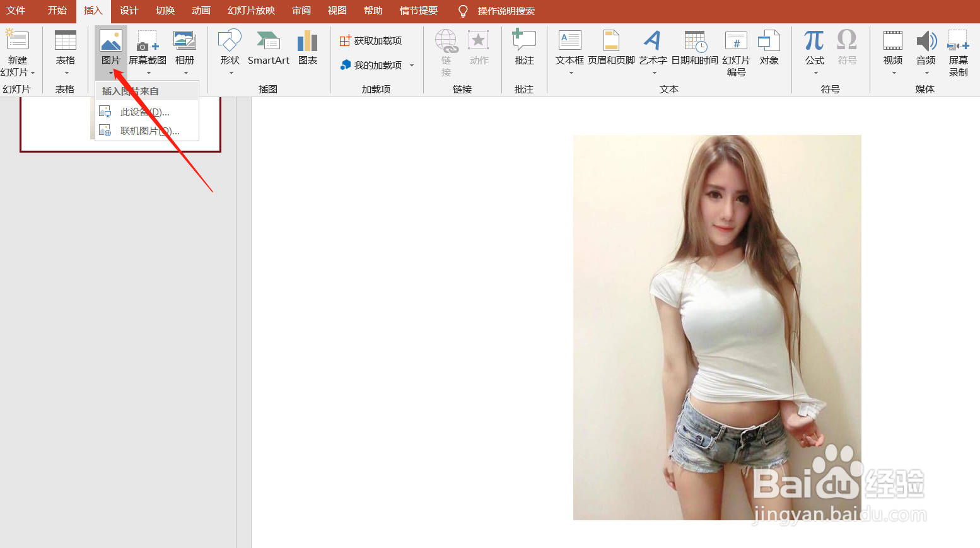Expand My Add-ins (我的加载项) dropdown arrow
Screen dimensions: 980x548
(x=412, y=65)
